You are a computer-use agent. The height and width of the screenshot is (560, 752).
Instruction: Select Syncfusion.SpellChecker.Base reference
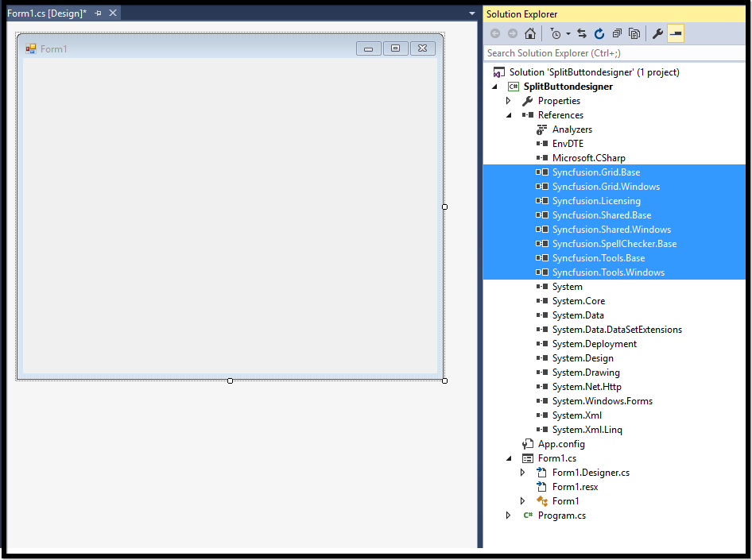614,244
